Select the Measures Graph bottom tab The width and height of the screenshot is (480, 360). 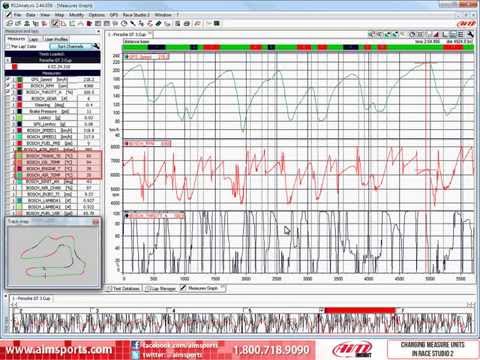tap(203, 288)
